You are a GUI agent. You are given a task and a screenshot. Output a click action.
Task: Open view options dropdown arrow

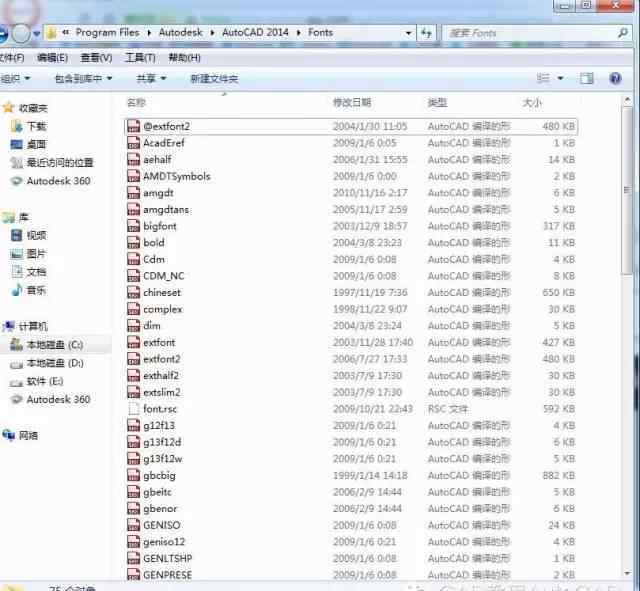[560, 78]
